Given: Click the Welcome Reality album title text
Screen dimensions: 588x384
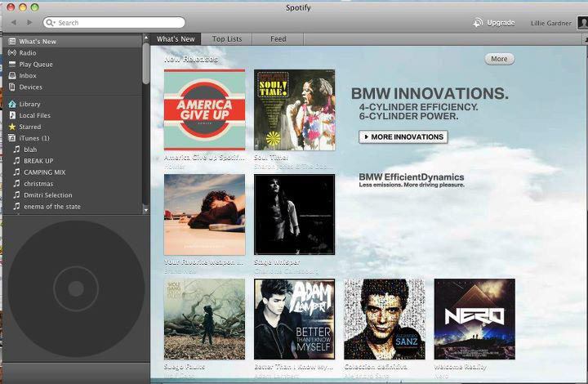Looking at the screenshot, I should (x=460, y=367).
